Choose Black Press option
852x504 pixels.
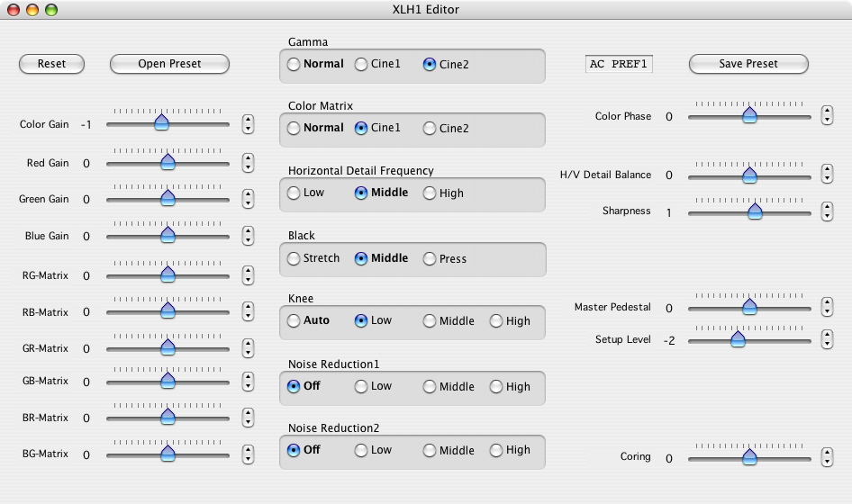(x=430, y=258)
